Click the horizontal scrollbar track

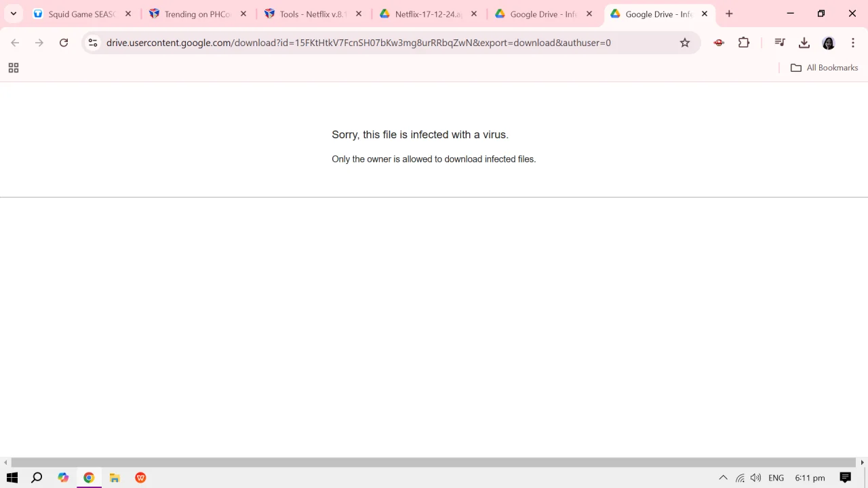[x=434, y=462]
